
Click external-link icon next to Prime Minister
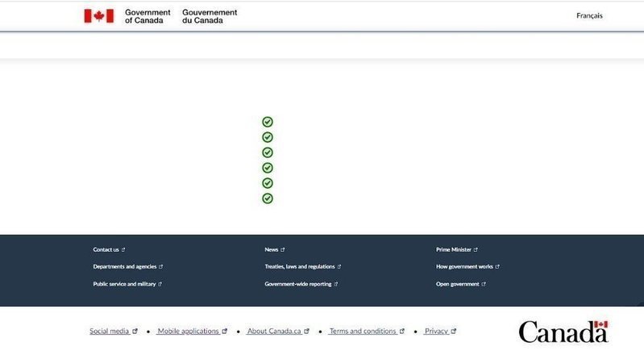click(x=476, y=249)
